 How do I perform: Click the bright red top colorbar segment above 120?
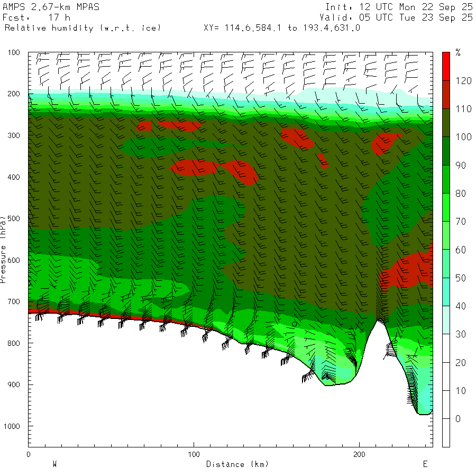click(446, 66)
